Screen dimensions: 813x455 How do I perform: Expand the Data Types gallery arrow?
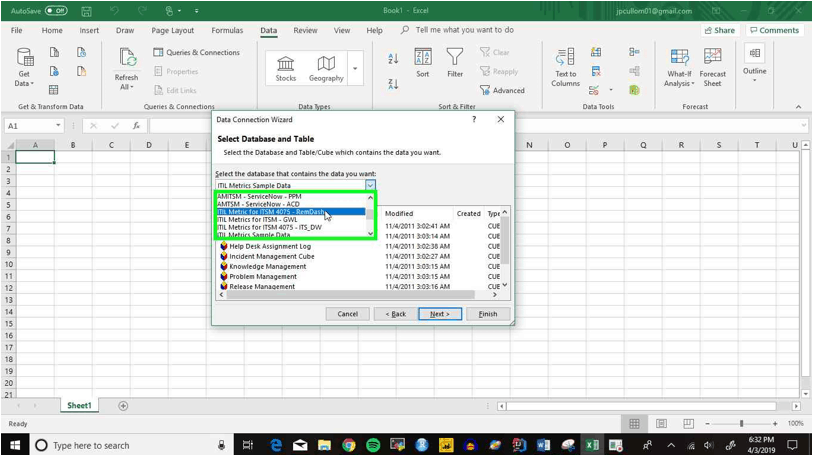pyautogui.click(x=355, y=68)
